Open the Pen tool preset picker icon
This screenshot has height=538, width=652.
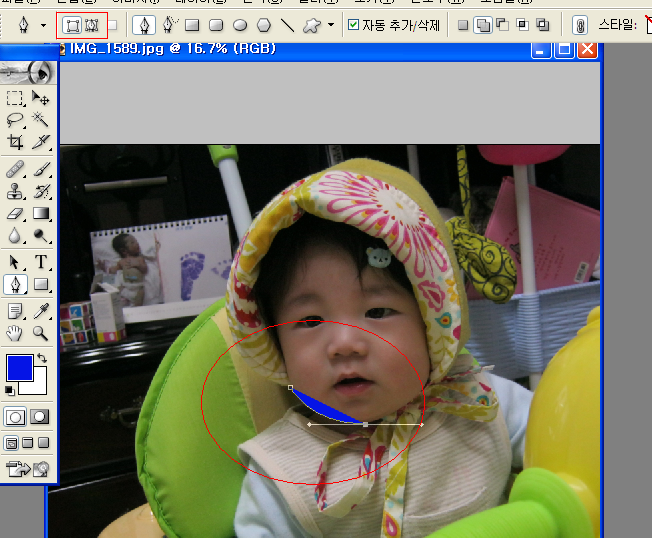[24, 25]
